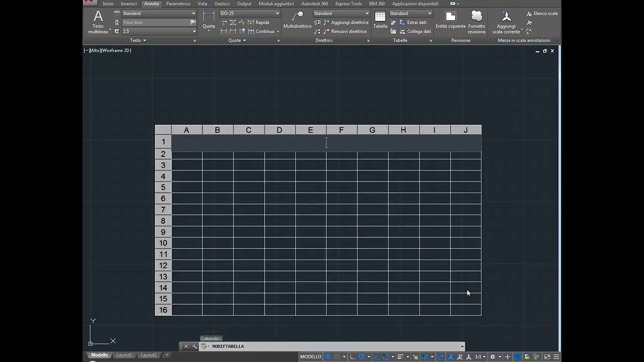The width and height of the screenshot is (644, 362).
Task: Expand the Quote panel
Action: click(x=237, y=40)
